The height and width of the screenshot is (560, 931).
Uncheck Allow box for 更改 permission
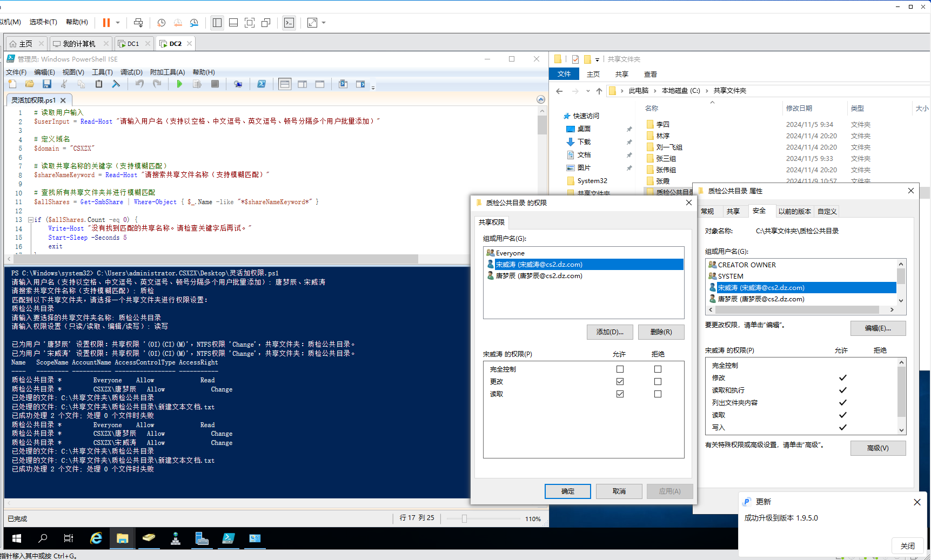620,382
